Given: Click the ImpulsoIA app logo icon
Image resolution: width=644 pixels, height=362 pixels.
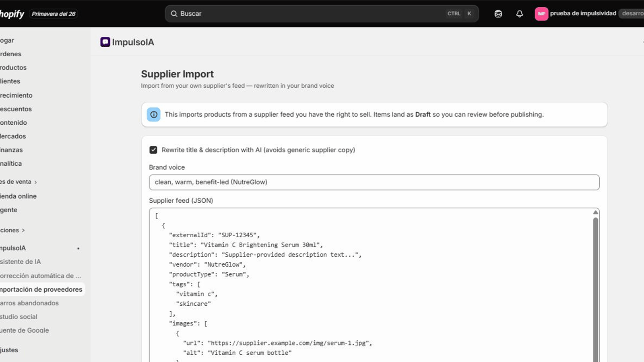Looking at the screenshot, I should point(105,42).
